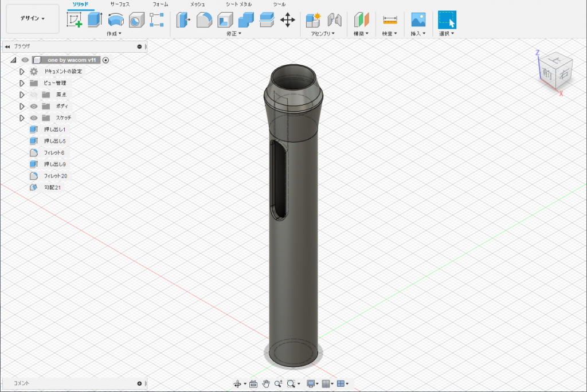Open the 選択 dropdown menu
587x392 pixels.
[446, 34]
